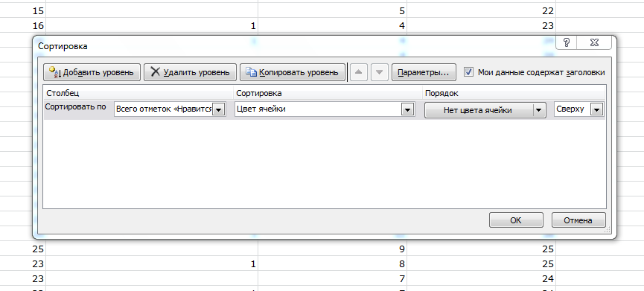Click the Удалить уровень button
Image resolution: width=644 pixels, height=291 pixels.
click(x=190, y=72)
